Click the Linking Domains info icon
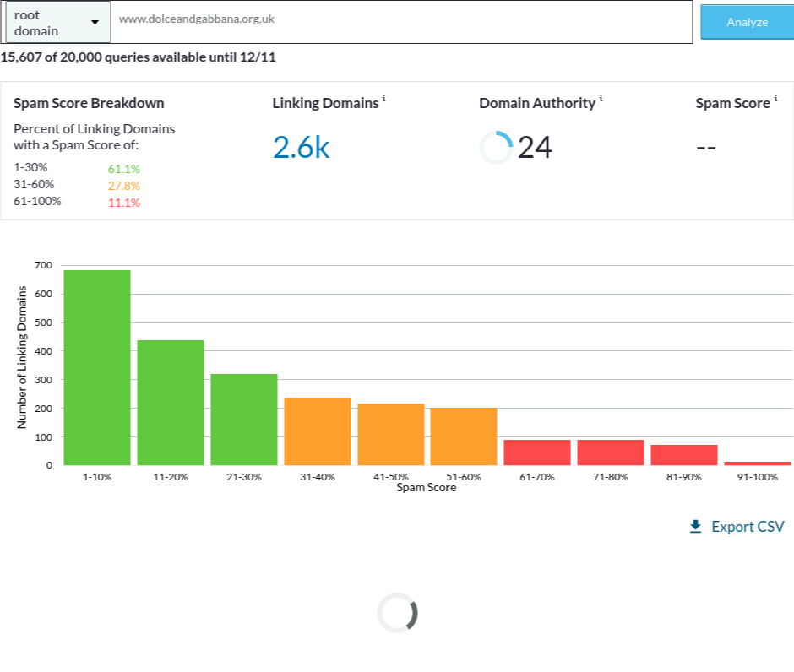Image resolution: width=794 pixels, height=672 pixels. (x=384, y=99)
